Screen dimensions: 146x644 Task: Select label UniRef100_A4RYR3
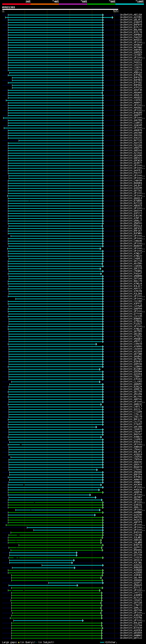pyautogui.click(x=131, y=50)
